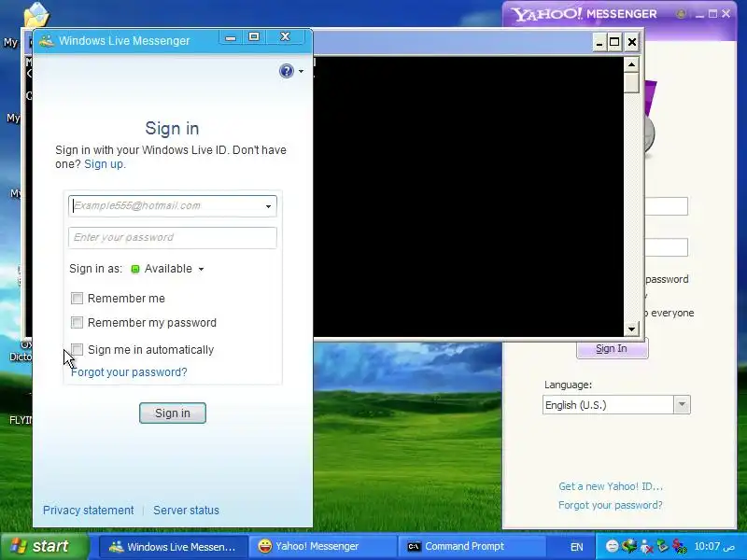
Task: Maximize Windows Live Messenger window
Action: [x=254, y=37]
